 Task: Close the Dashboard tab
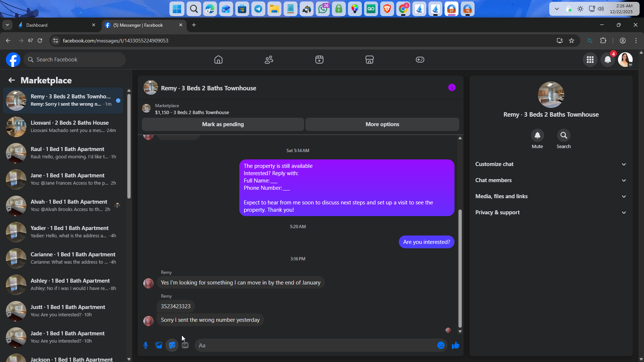94,25
